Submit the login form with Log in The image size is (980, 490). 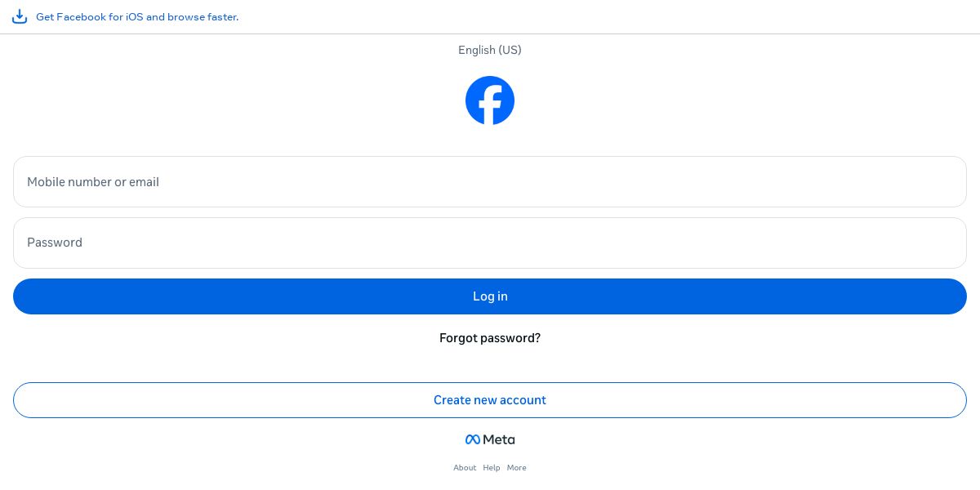[x=490, y=296]
